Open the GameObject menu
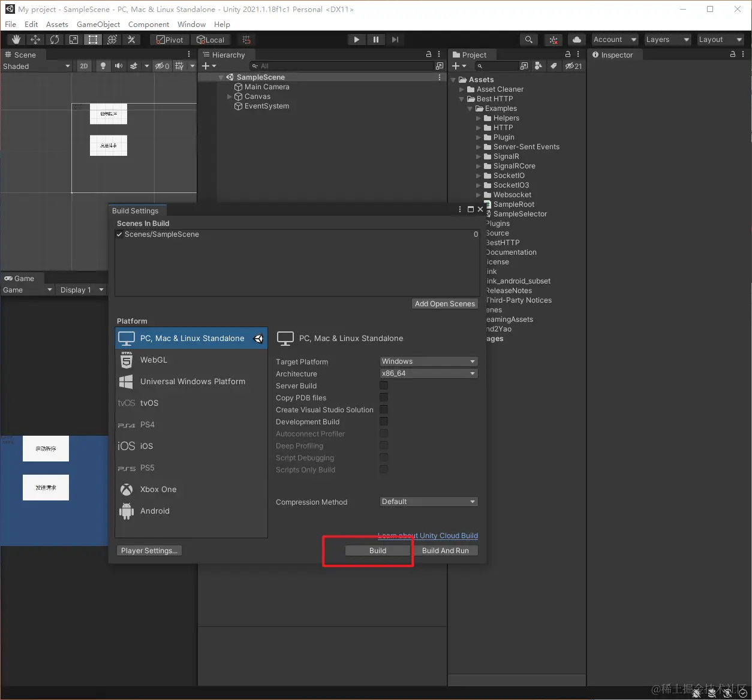 coord(98,25)
